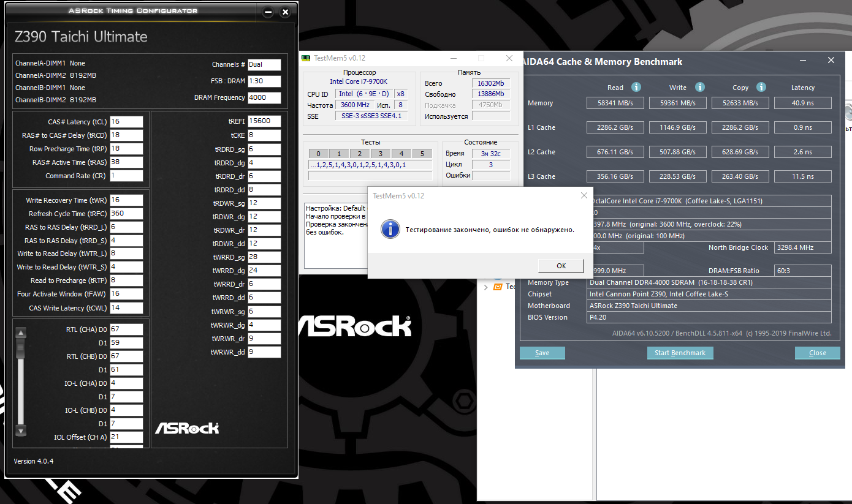Click the RAS# to CAS# Delay (tRCD) field
Screen dimensions: 852x504
(126, 135)
